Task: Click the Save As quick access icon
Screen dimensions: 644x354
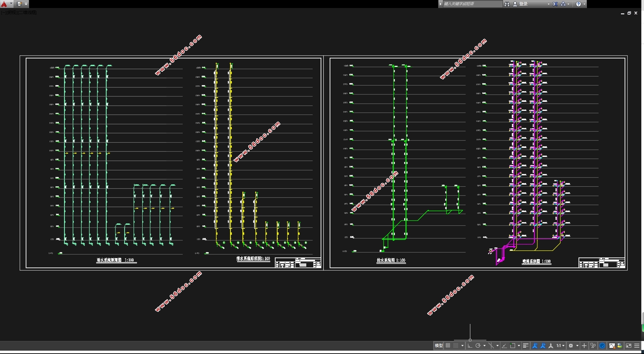Action: 19,4
